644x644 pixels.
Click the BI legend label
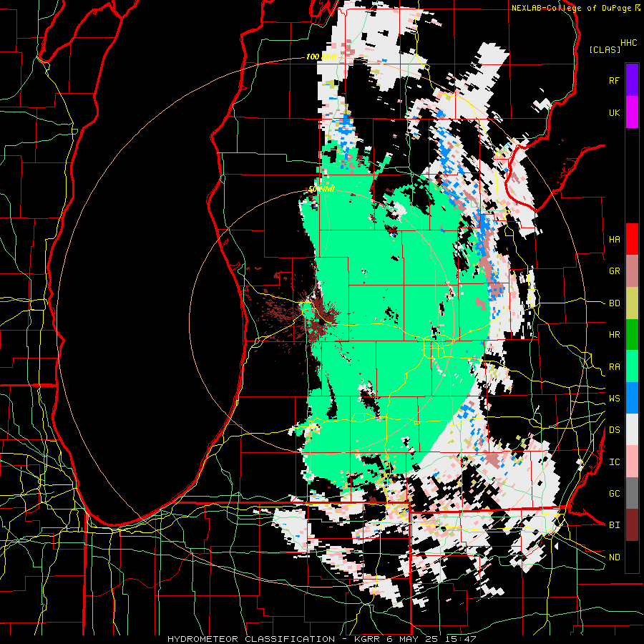[615, 525]
